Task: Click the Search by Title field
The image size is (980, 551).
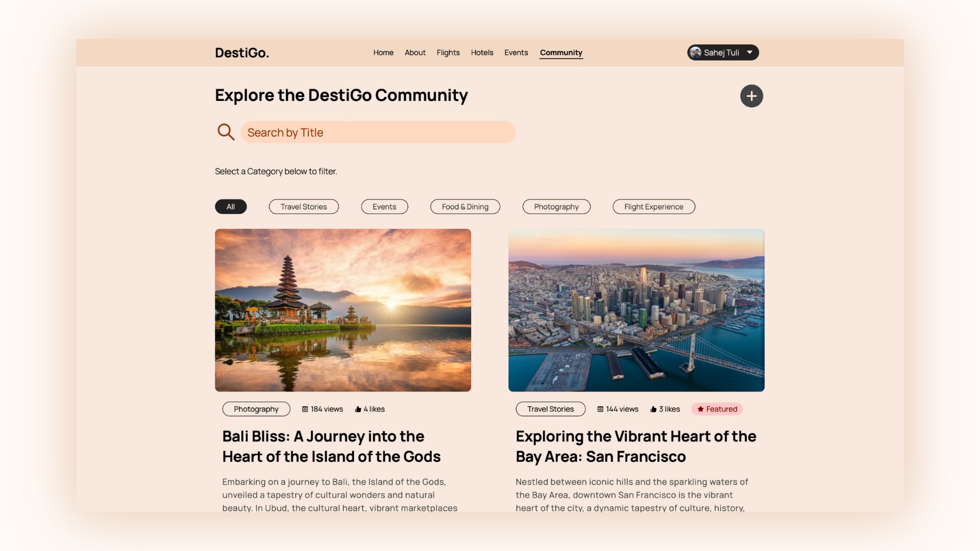Action: click(x=378, y=132)
